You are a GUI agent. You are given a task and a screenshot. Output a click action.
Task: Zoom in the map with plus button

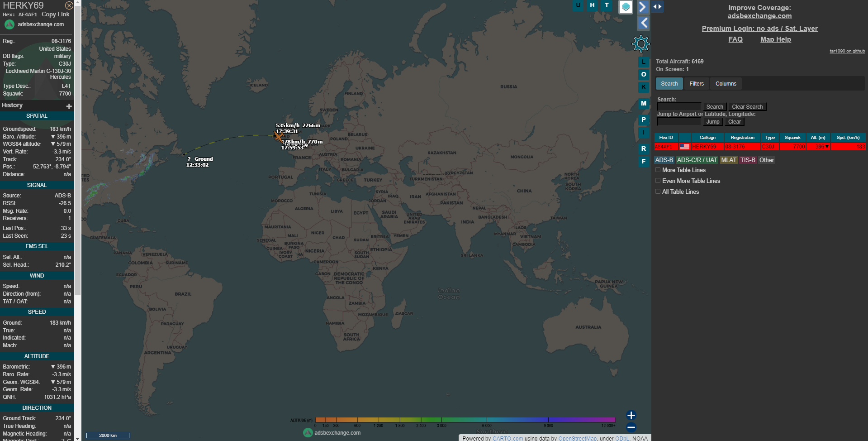(631, 415)
